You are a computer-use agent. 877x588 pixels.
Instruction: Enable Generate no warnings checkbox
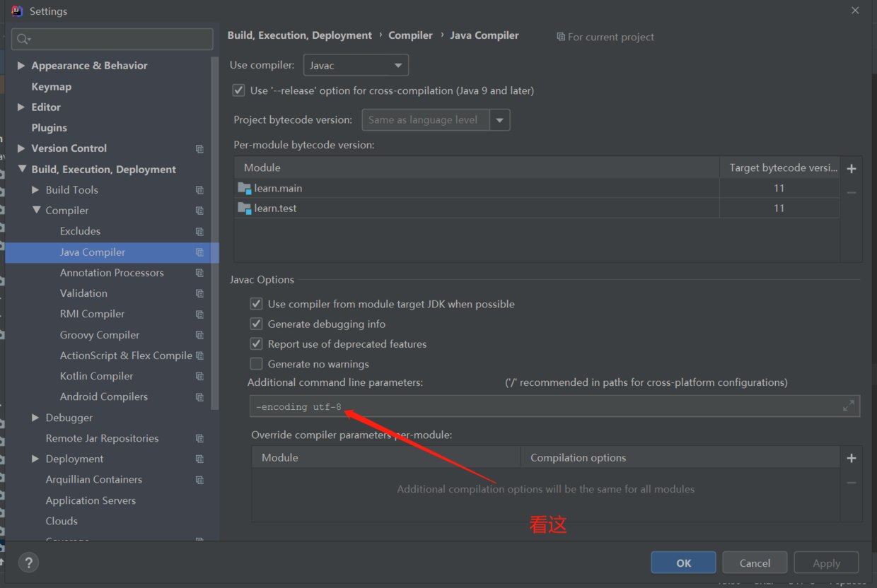pyautogui.click(x=256, y=364)
